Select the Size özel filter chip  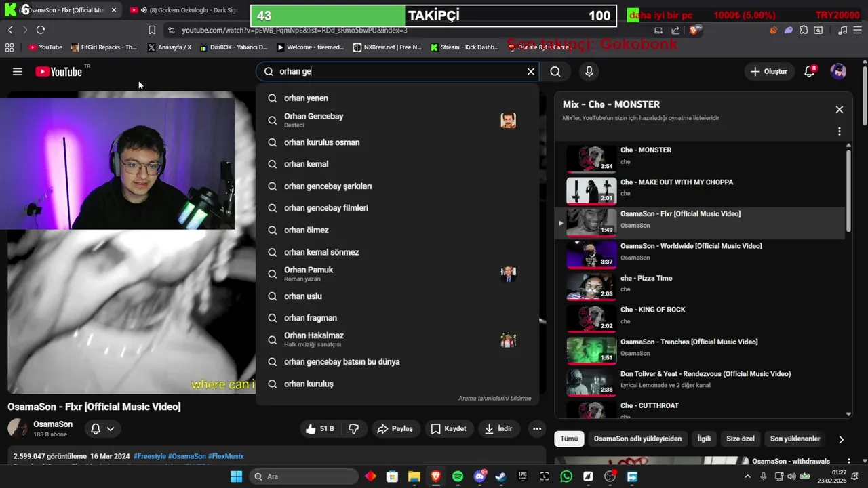(x=741, y=439)
